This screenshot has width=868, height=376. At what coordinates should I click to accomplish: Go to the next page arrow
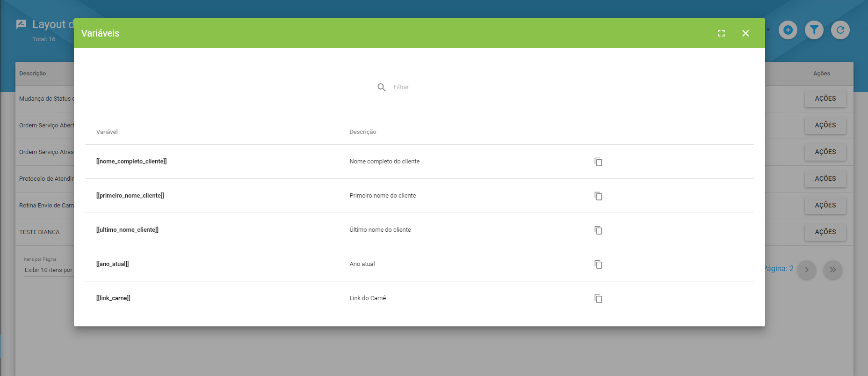click(807, 270)
